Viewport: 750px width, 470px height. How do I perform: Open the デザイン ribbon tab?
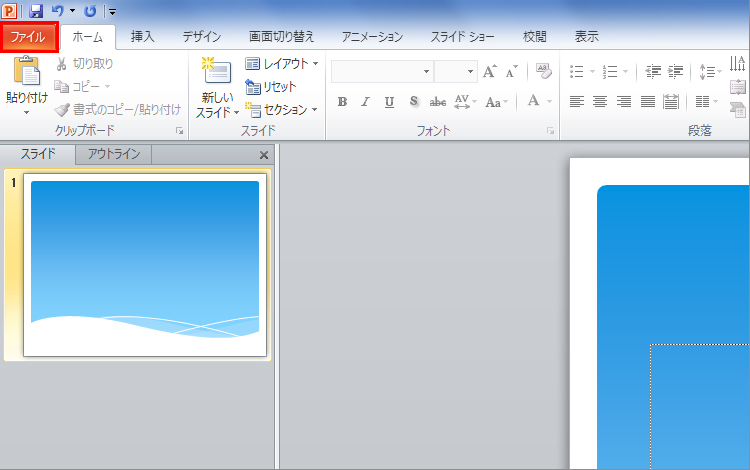point(201,37)
